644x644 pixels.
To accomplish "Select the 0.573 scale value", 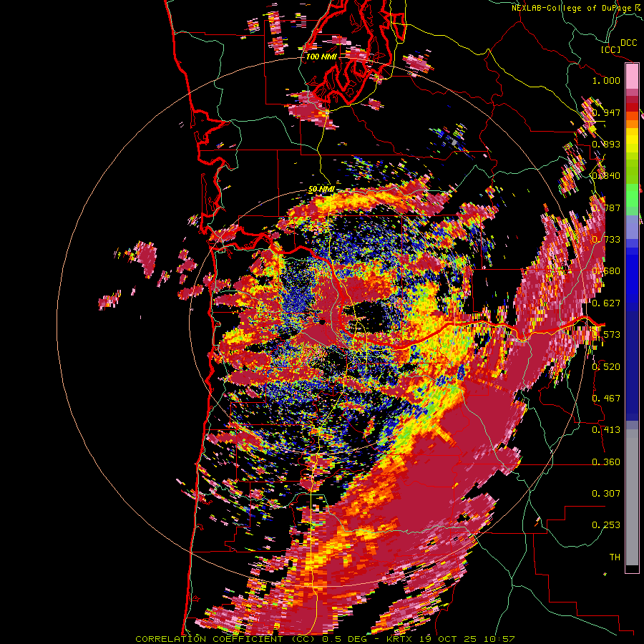I will [606, 334].
